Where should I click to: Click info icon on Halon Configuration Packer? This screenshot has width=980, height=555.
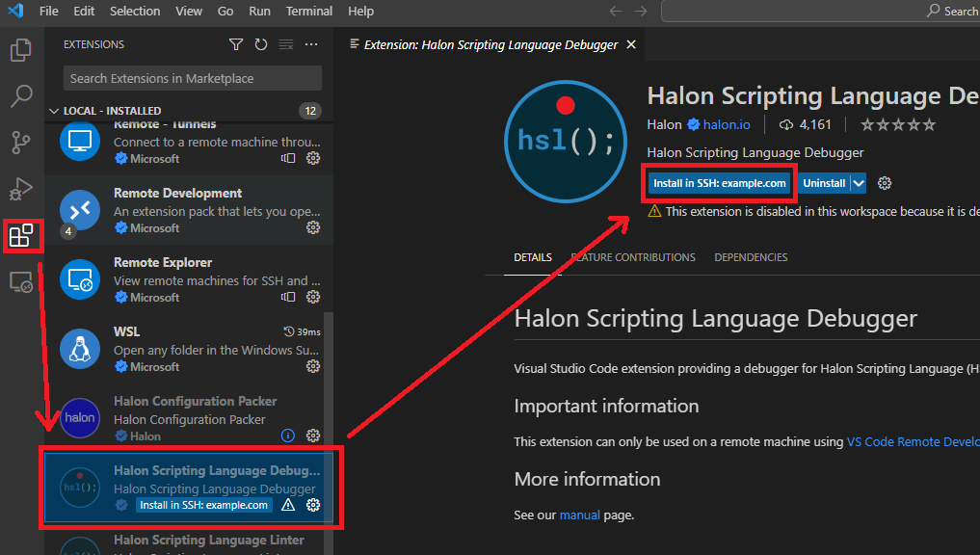tap(287, 436)
